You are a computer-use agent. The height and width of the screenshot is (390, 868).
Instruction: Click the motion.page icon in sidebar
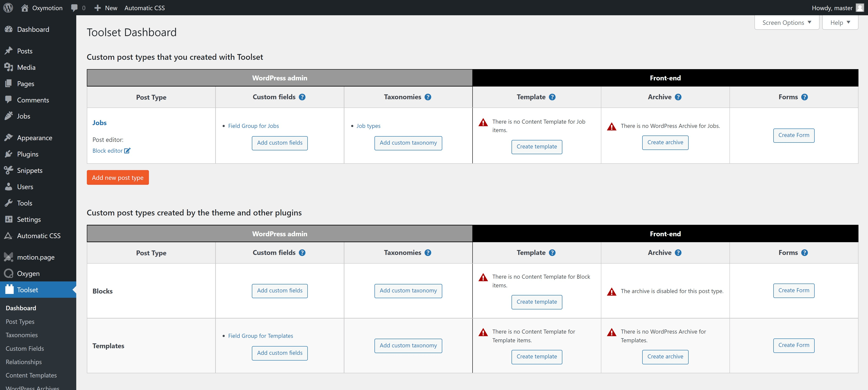pos(9,257)
